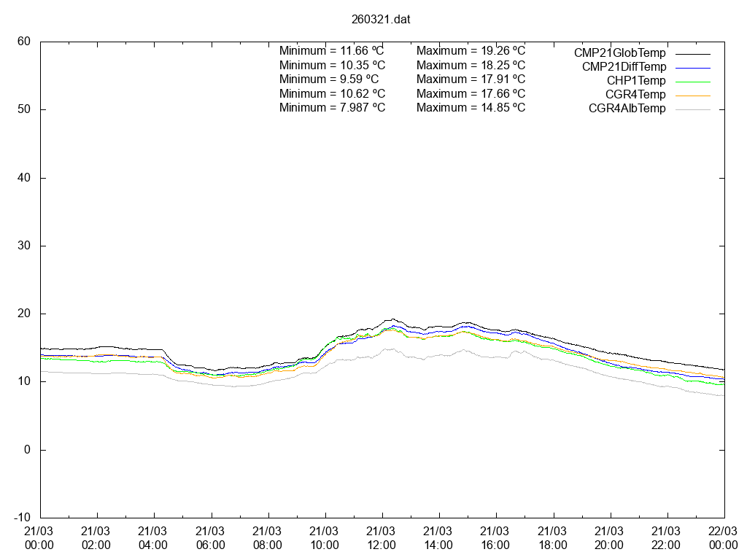Click the green CHP1Temp legend line sample
The width and height of the screenshot is (747, 560).
[692, 81]
